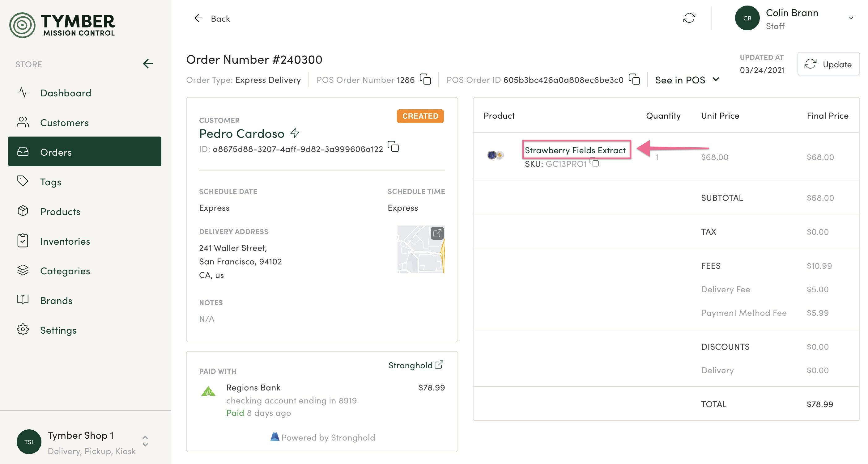
Task: Click the '241 Waller Street,' address line
Action: click(x=233, y=248)
